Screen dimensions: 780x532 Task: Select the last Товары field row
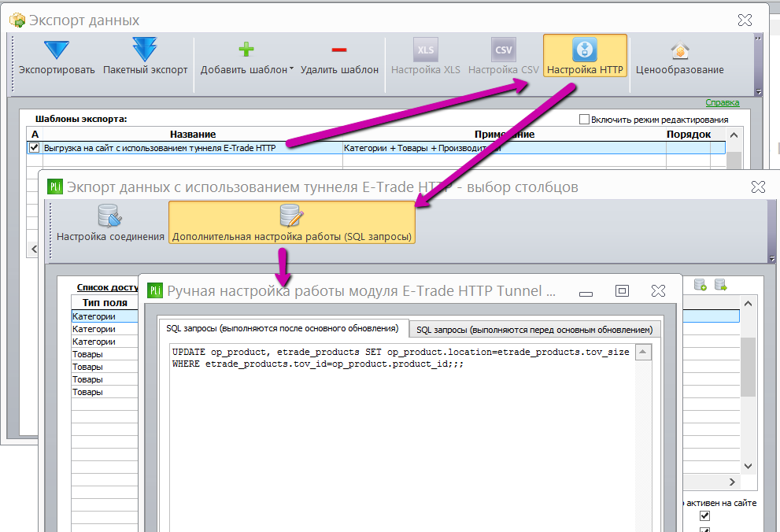(105, 392)
